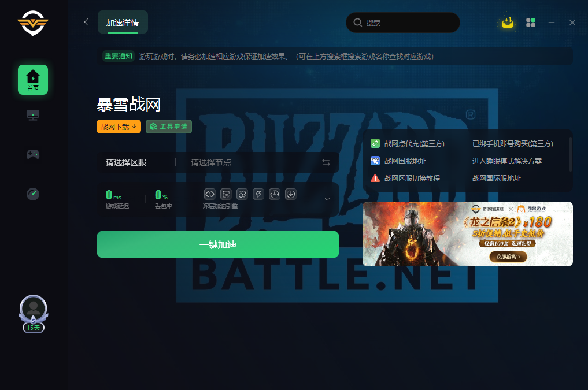Viewport: 588px width, 390px height.
Task: Toggle the chain-link engine icon
Action: (210, 194)
